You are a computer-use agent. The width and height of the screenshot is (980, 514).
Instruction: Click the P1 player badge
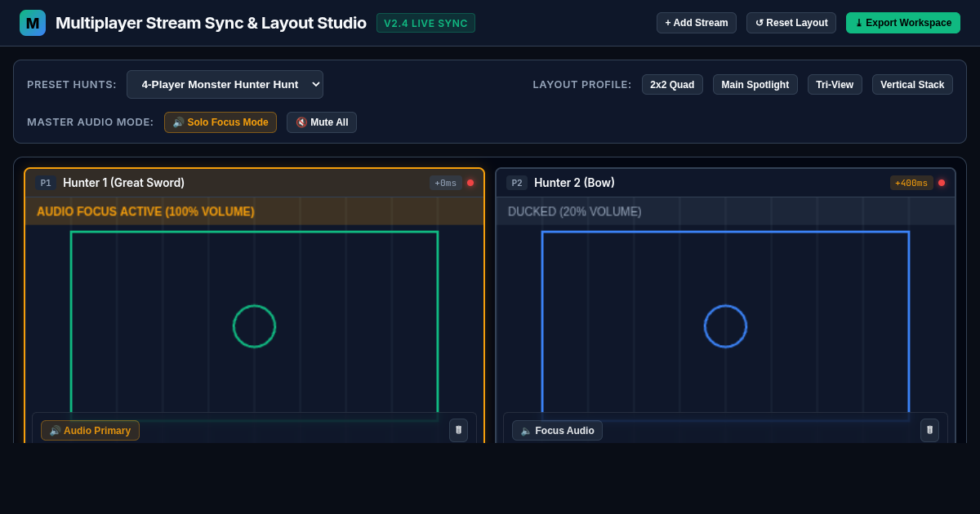[x=46, y=183]
